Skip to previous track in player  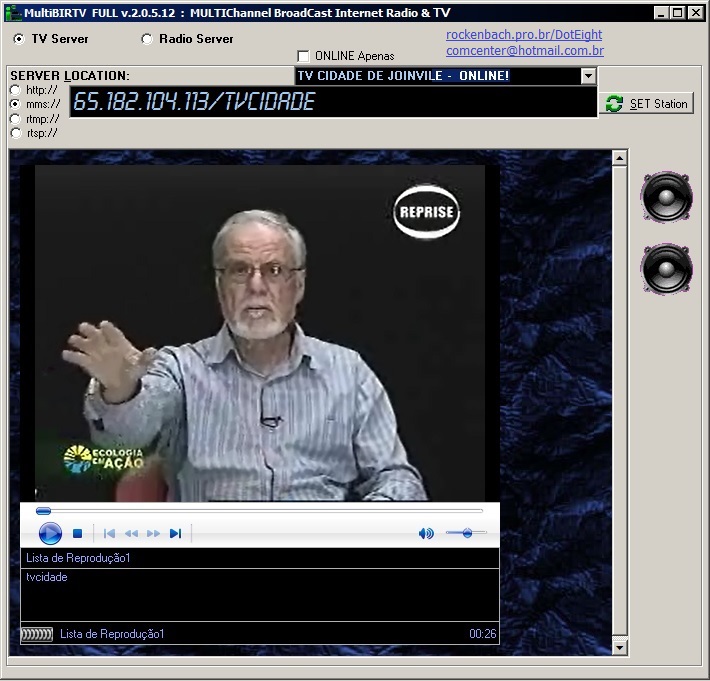pyautogui.click(x=109, y=534)
